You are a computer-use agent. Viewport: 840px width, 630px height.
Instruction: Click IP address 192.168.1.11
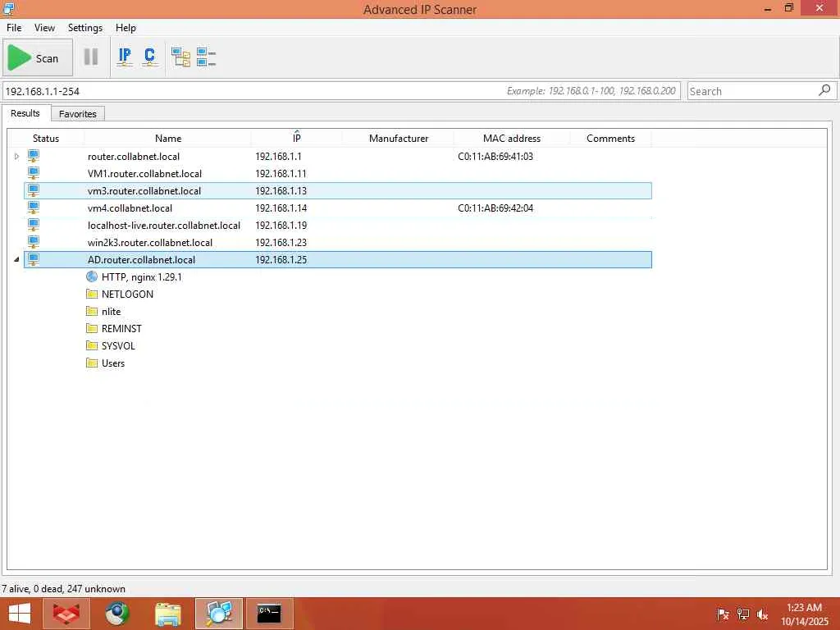[281, 174]
